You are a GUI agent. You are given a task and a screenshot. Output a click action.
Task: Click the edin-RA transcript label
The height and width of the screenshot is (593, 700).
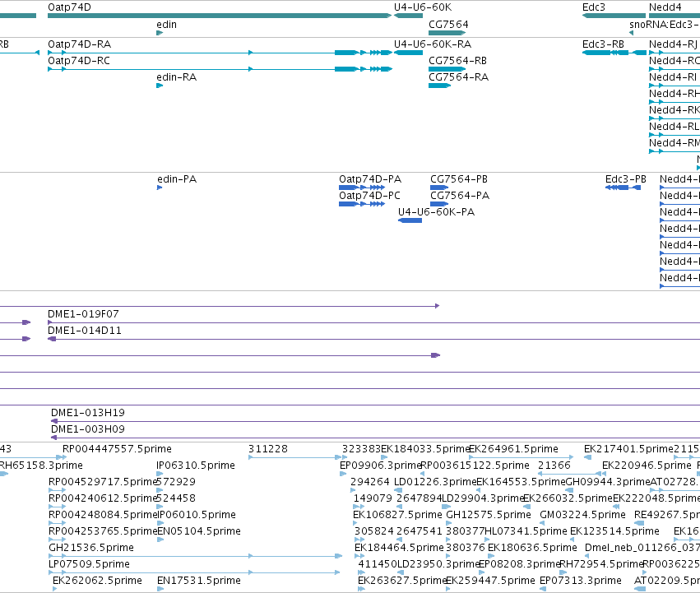[x=176, y=77]
